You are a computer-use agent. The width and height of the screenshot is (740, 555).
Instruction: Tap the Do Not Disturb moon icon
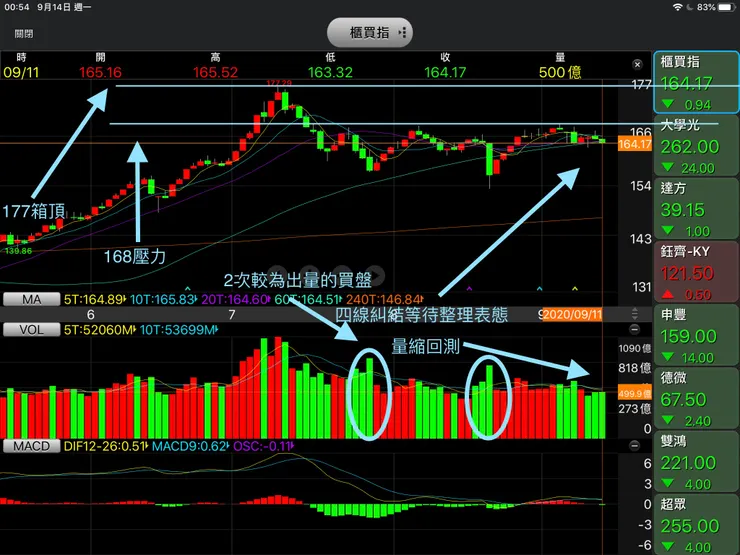[690, 7]
